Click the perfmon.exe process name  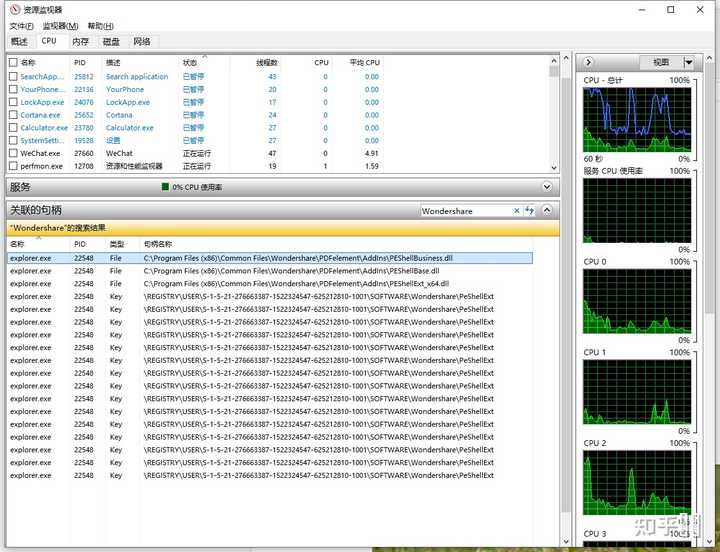(x=41, y=166)
